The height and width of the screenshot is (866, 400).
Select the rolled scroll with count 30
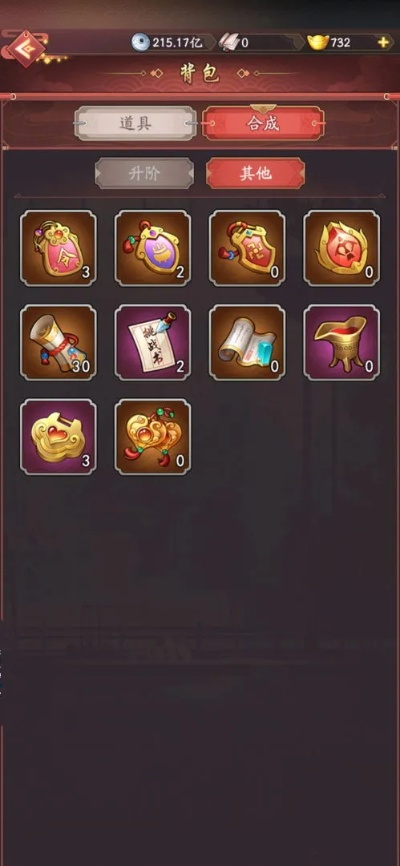coord(58,342)
